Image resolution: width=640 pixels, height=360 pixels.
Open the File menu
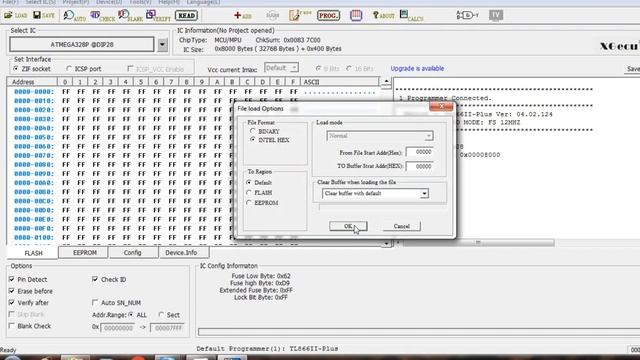10,2
